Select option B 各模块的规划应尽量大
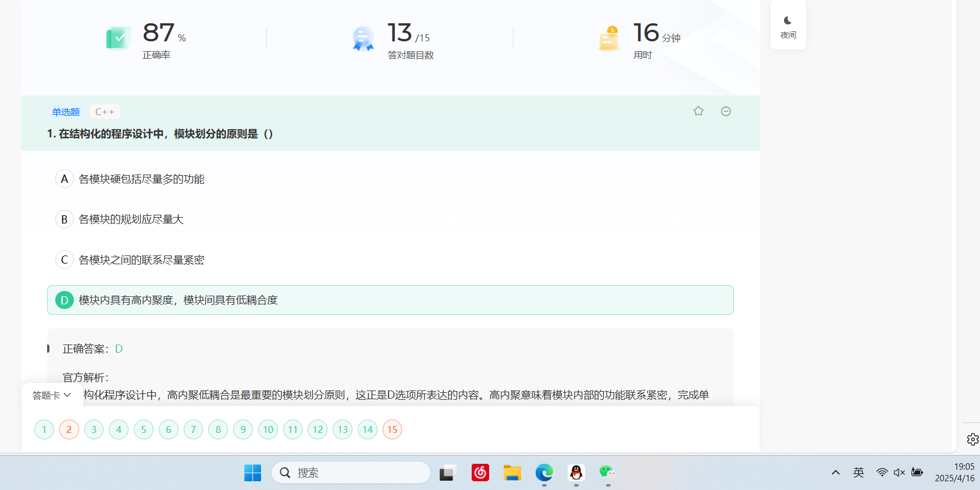 390,219
